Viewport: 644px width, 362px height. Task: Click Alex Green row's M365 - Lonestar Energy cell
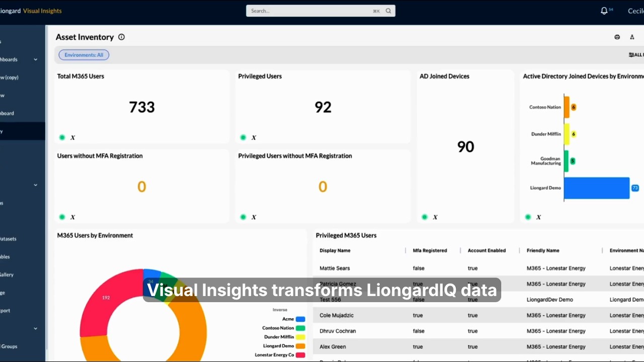pyautogui.click(x=556, y=347)
